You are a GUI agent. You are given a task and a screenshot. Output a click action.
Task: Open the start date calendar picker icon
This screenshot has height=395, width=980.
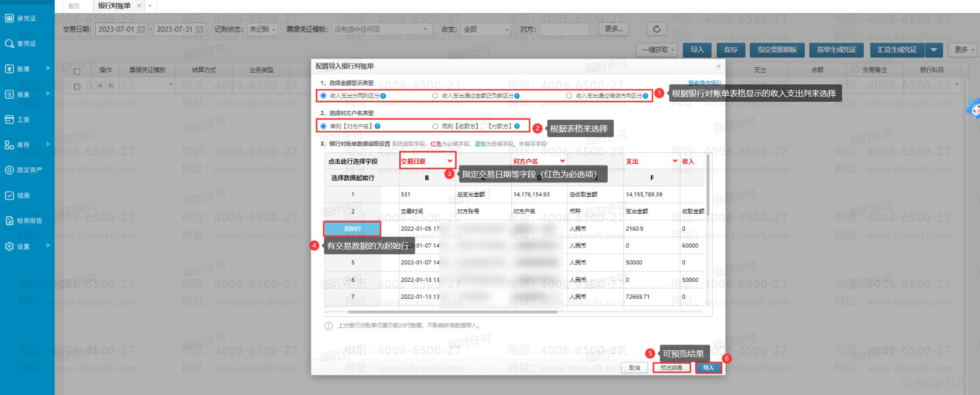pyautogui.click(x=142, y=30)
